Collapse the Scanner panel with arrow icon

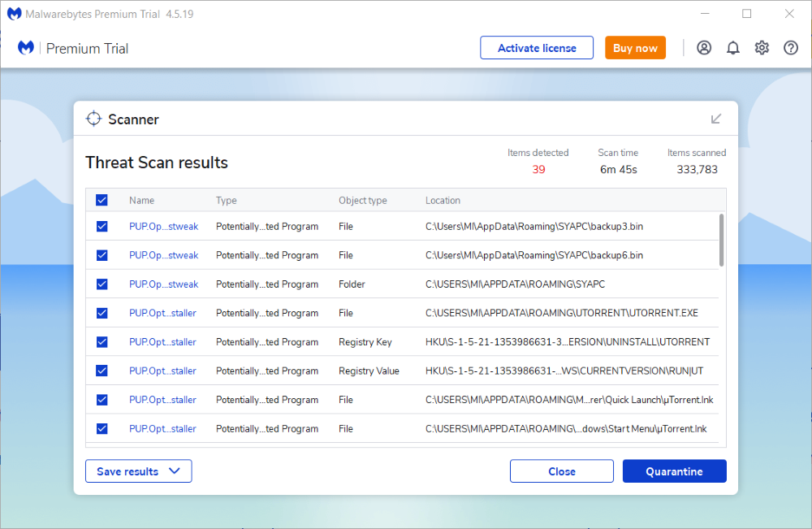(x=716, y=119)
